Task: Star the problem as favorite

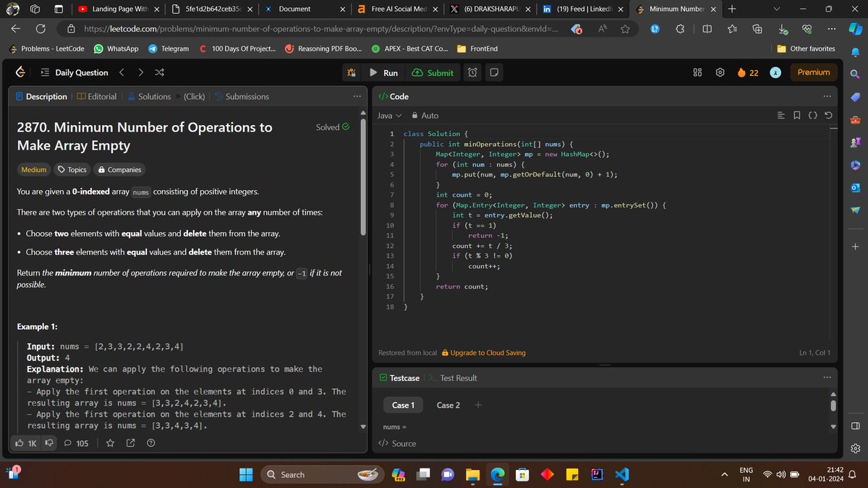Action: pyautogui.click(x=110, y=443)
